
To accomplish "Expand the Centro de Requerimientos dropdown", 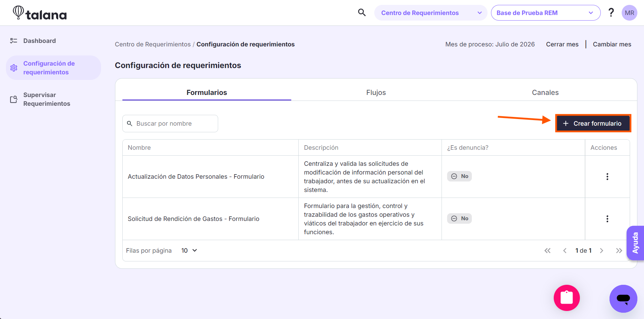I will (430, 13).
